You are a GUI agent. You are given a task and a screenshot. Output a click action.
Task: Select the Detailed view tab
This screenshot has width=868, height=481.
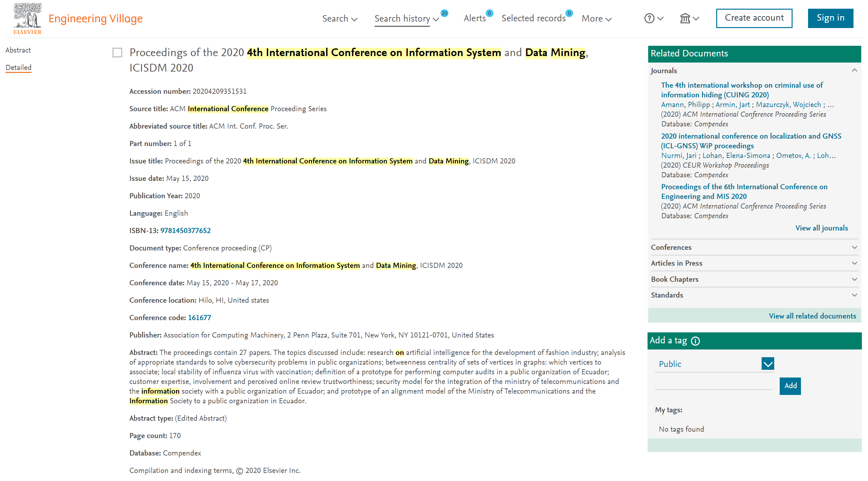[x=18, y=67]
